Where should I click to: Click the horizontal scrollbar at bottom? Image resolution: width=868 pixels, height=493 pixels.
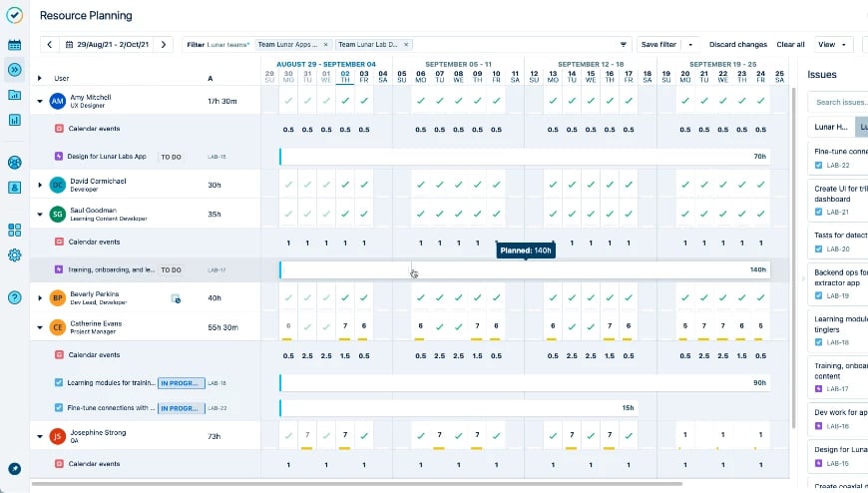[x=357, y=484]
